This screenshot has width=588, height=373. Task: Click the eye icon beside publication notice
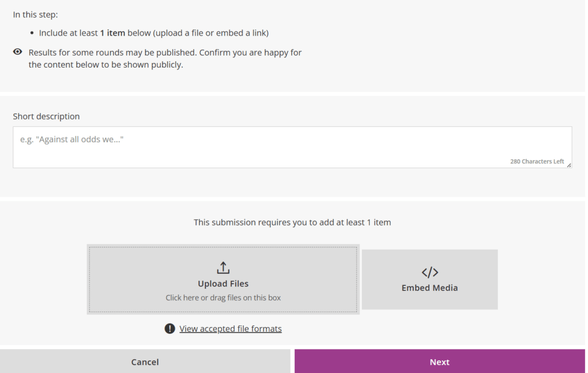tap(18, 52)
